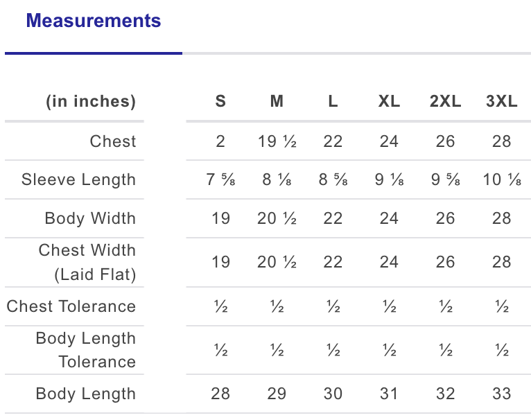The image size is (531, 420).
Task: Click the Chest Tolerance row label
Action: coord(71,306)
